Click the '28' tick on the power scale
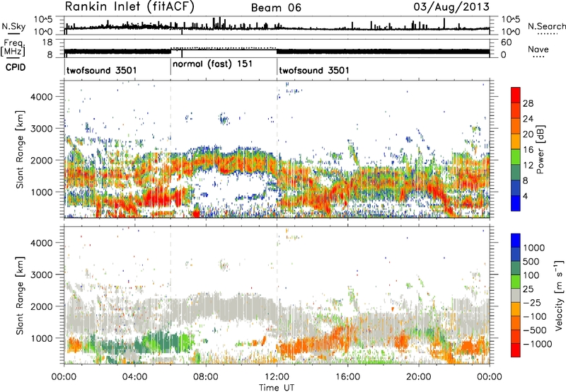The image size is (566, 392). (528, 103)
